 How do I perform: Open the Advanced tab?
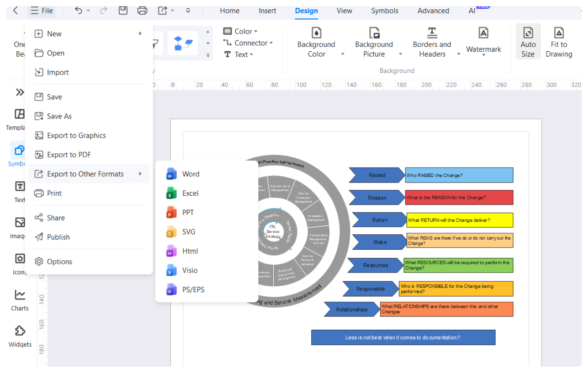tap(433, 11)
